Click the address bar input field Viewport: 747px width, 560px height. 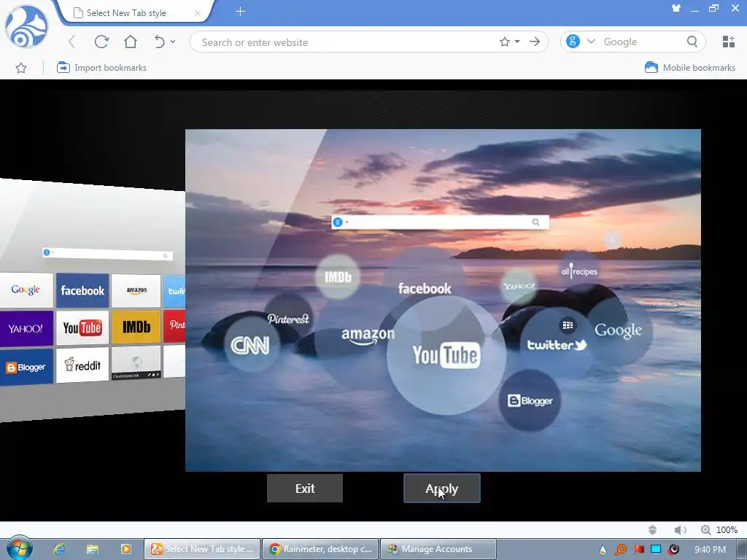tap(347, 42)
